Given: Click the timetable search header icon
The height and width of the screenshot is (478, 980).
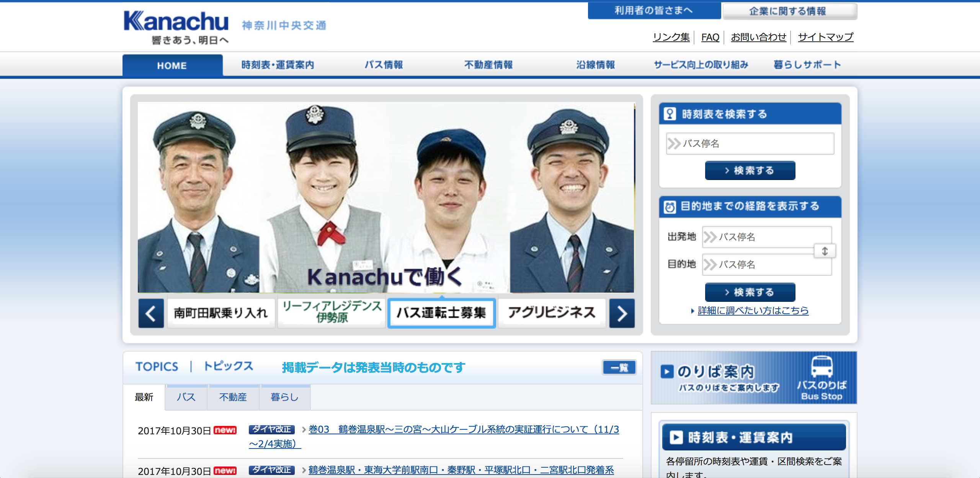Looking at the screenshot, I should click(x=670, y=114).
